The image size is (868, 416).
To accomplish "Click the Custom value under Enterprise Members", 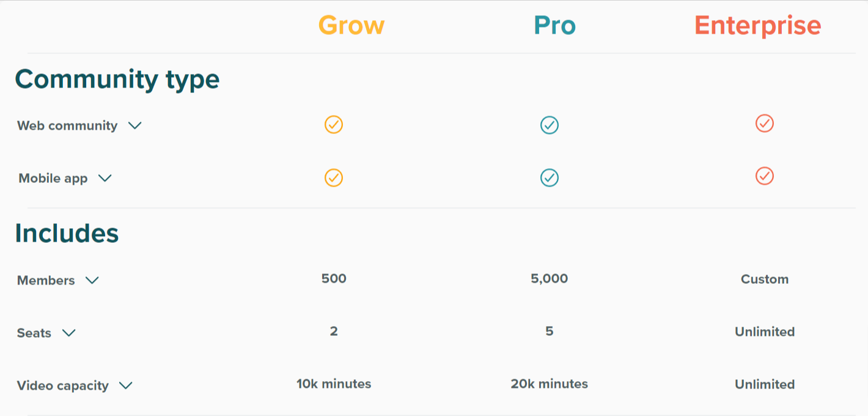I will tap(764, 279).
